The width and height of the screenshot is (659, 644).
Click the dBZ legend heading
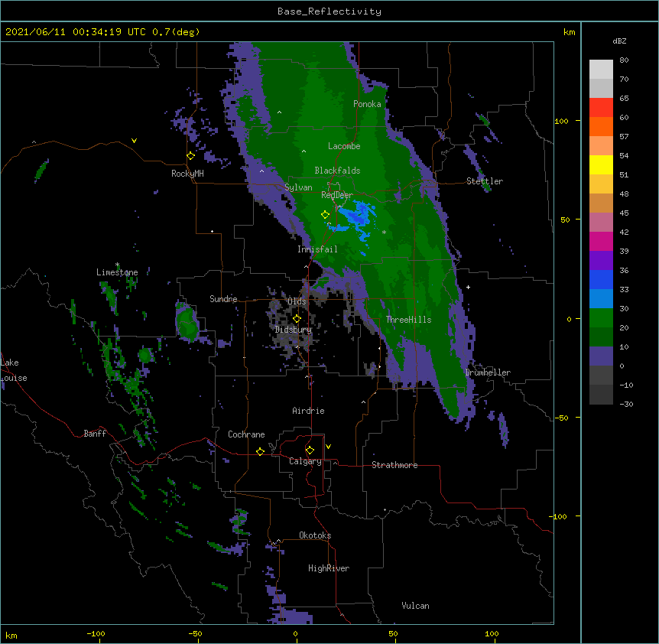(x=619, y=41)
